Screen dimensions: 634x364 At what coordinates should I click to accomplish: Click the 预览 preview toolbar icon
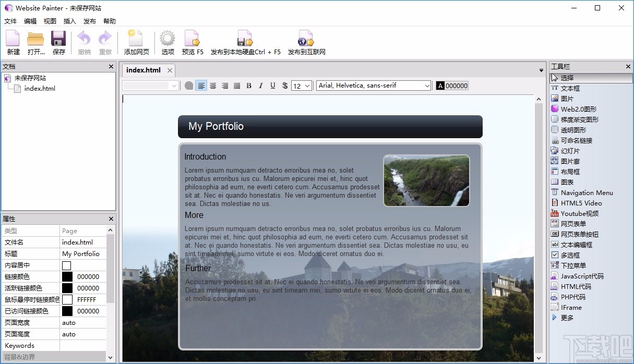pyautogui.click(x=193, y=42)
